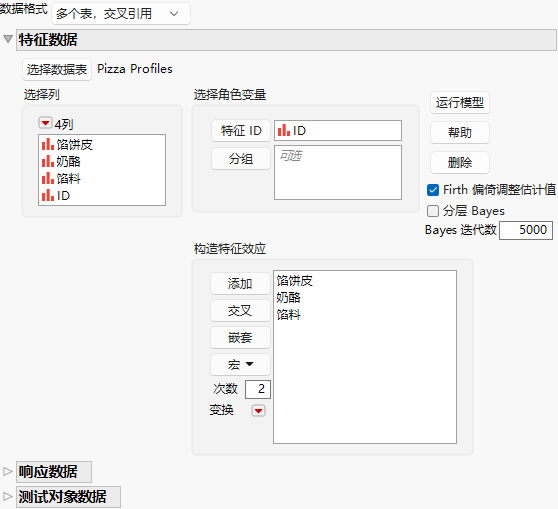Viewport: 558px width, 509px height.
Task: Open the 宏 dropdown button
Action: 240,364
